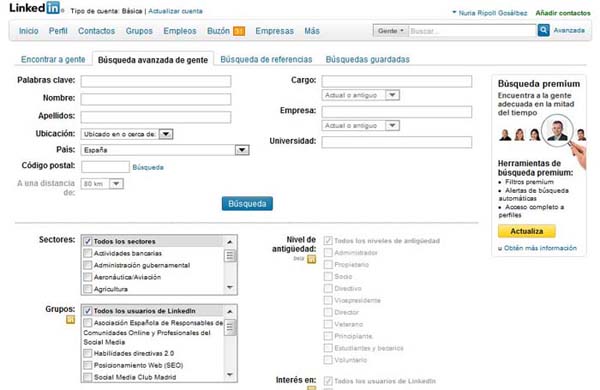
Task: Click the beta info icon under Nivel de antigüedad
Action: coord(311,259)
